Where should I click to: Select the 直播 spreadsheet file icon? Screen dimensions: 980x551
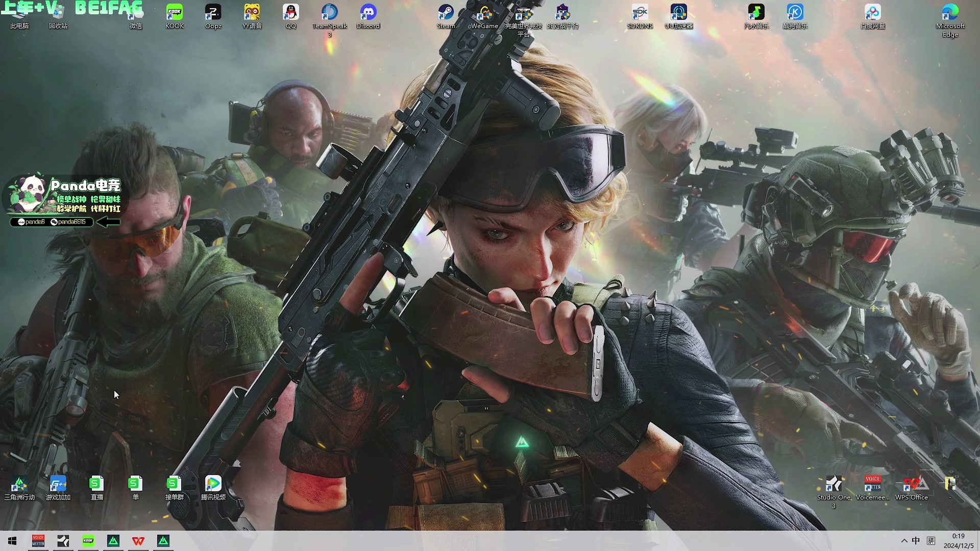click(x=97, y=488)
